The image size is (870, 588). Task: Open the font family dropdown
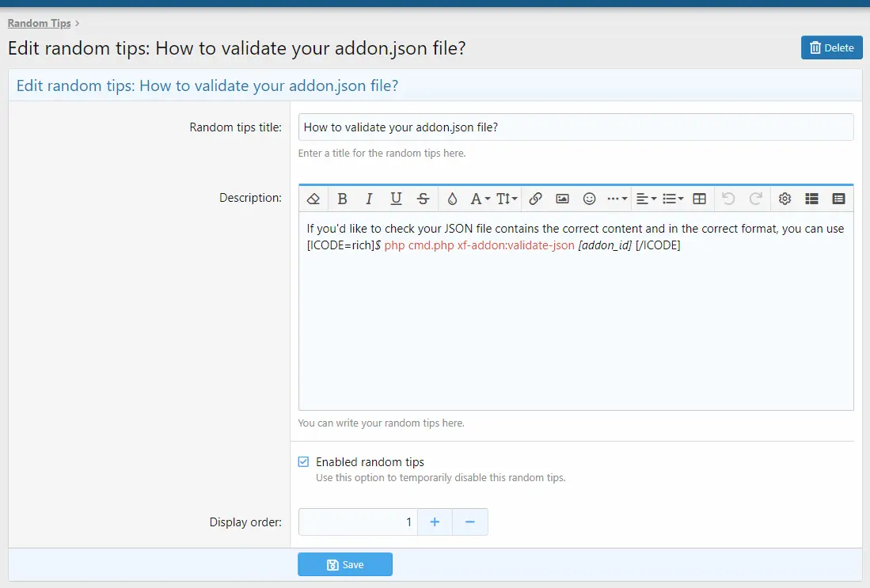[x=480, y=199]
